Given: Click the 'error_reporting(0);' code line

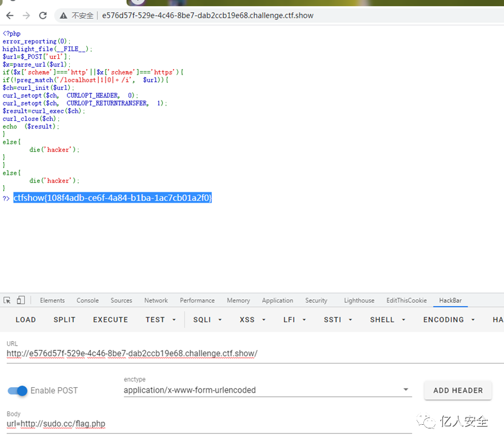Looking at the screenshot, I should click(x=36, y=41).
